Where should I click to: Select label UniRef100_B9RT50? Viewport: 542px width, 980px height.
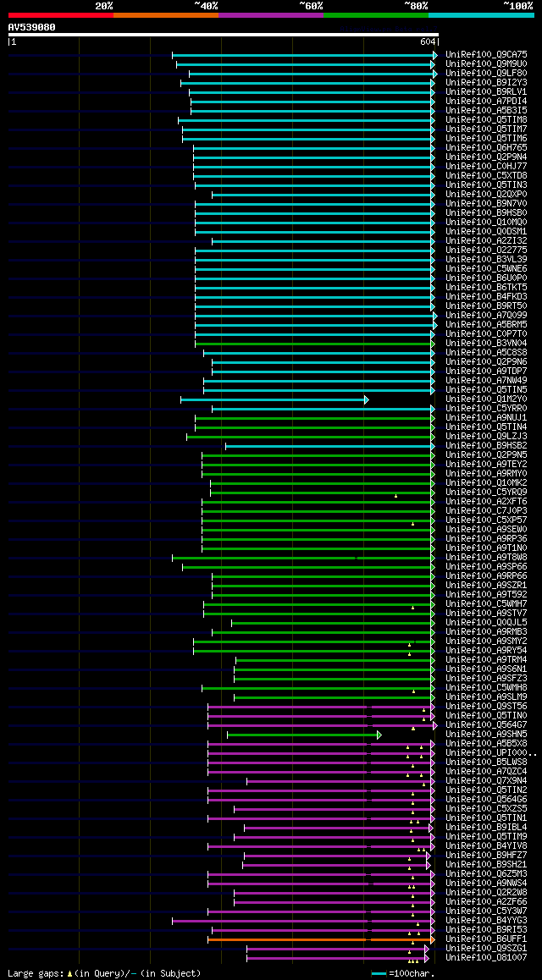pos(486,306)
